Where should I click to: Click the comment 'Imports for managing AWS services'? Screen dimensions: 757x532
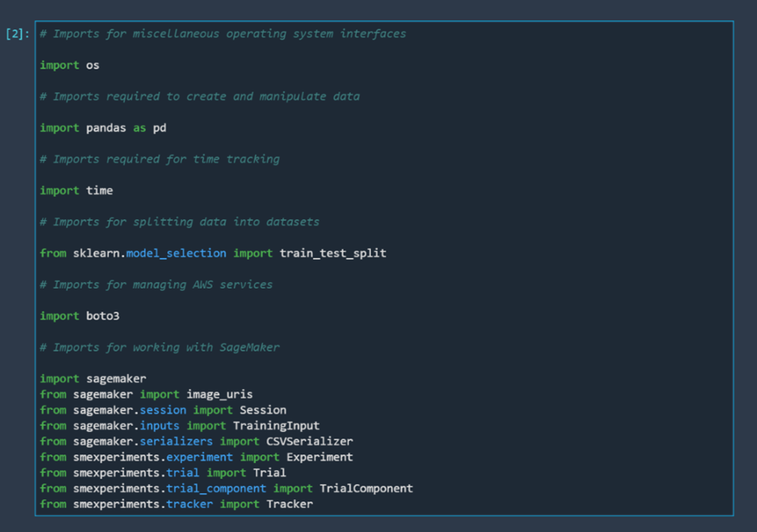[x=156, y=285]
